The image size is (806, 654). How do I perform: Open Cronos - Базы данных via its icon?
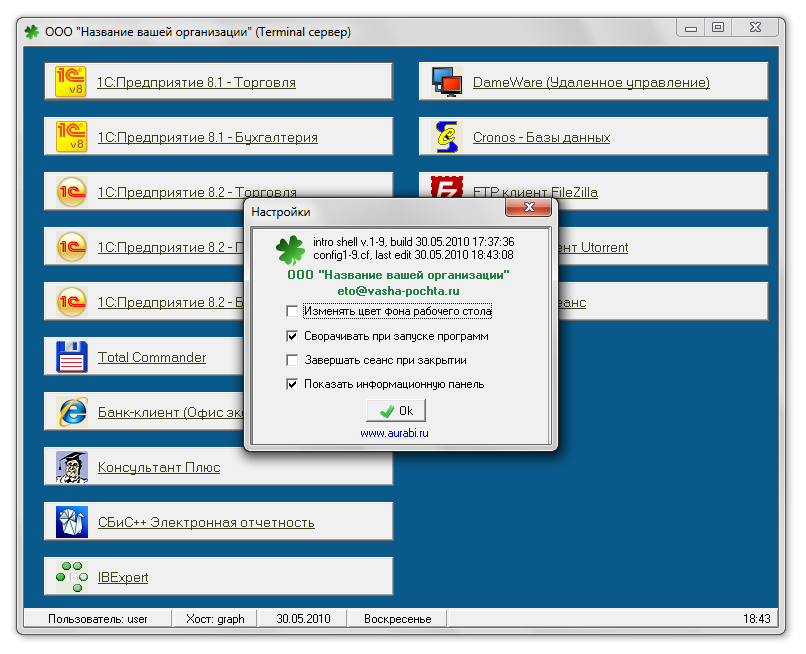click(446, 137)
